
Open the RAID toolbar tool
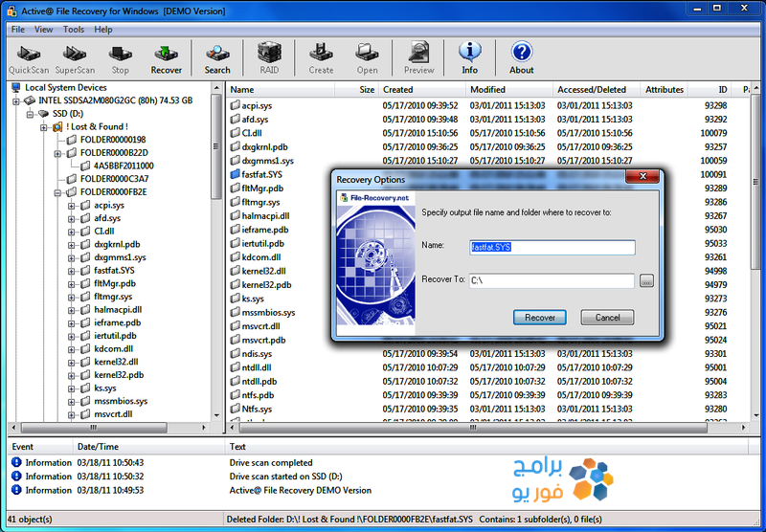tap(269, 59)
